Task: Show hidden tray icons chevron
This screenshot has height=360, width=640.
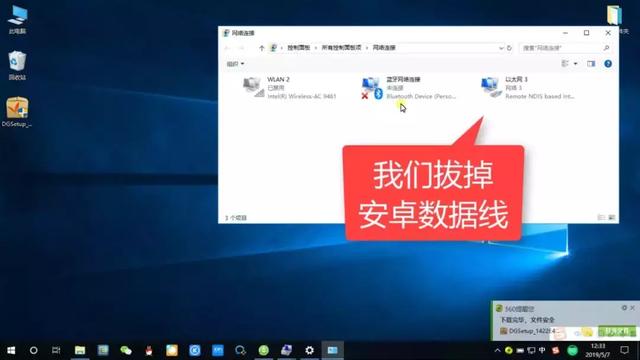Action: (497, 350)
